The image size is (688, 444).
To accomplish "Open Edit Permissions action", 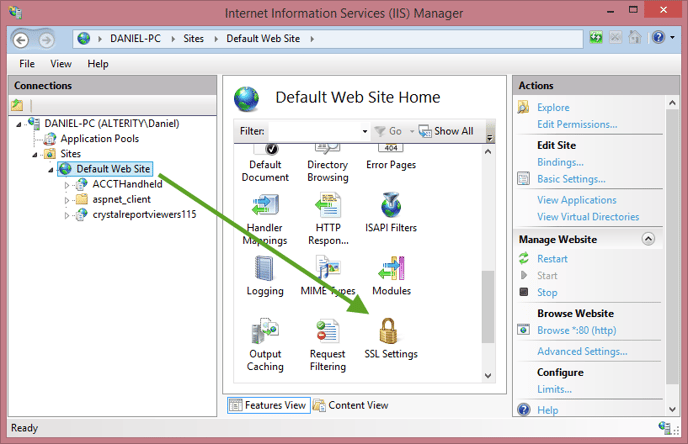I will 577,124.
